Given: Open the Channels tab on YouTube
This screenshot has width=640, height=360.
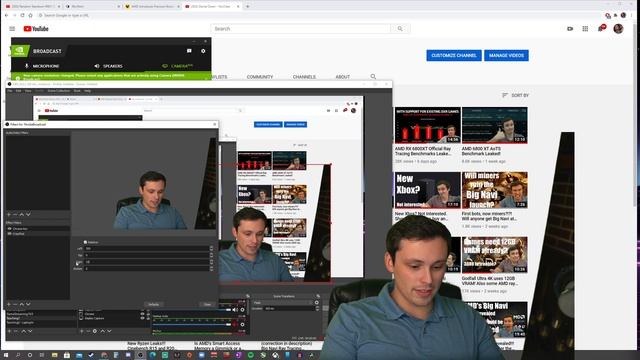Looking at the screenshot, I should tap(304, 77).
